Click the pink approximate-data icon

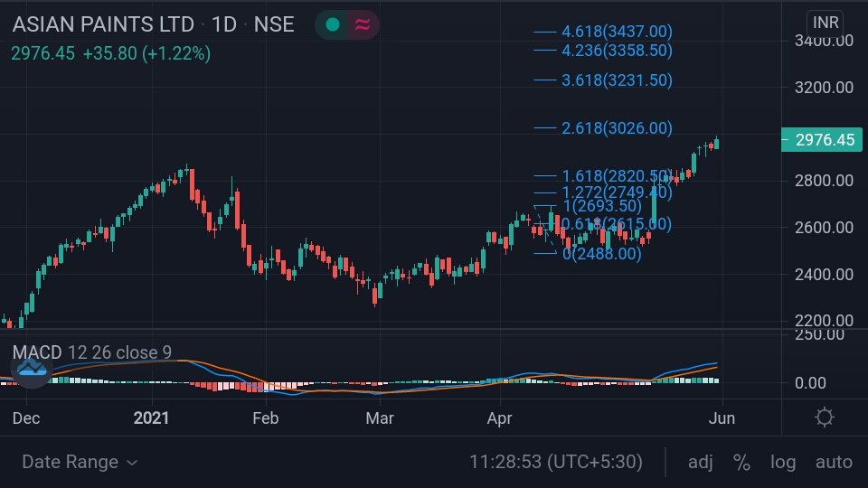tap(363, 24)
